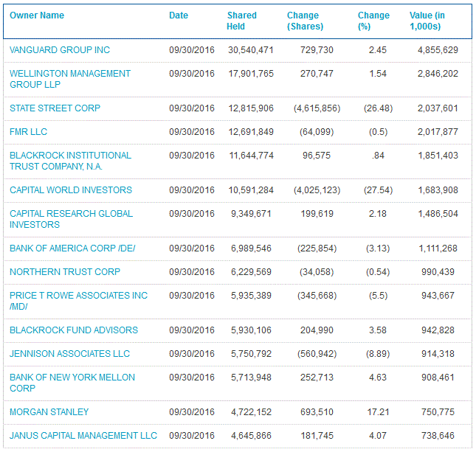Click percent change value .84
Screen dimensions: 476x452
click(378, 156)
